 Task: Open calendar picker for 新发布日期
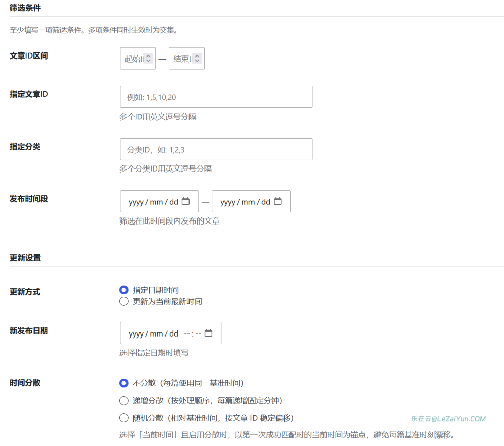click(x=208, y=333)
